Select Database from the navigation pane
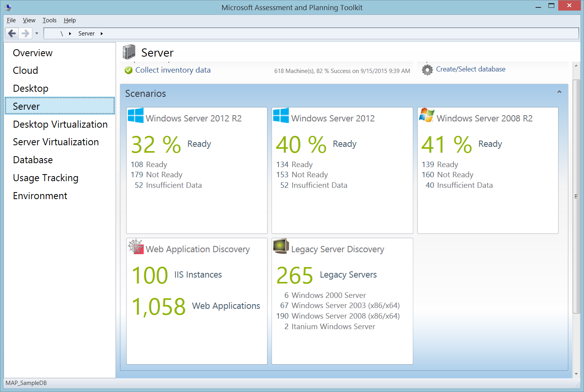584x392 pixels. 33,160
